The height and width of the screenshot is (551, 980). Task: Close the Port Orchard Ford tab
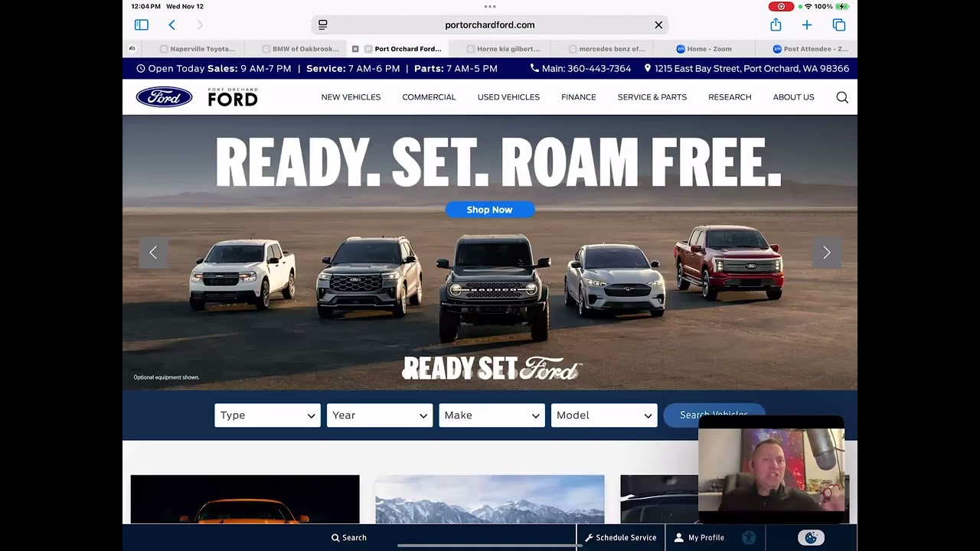click(355, 48)
